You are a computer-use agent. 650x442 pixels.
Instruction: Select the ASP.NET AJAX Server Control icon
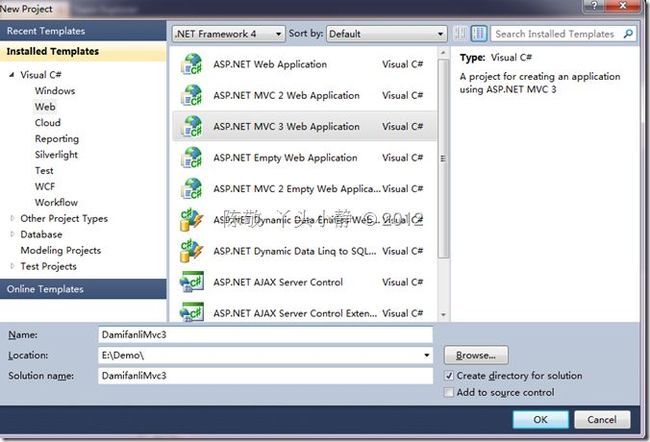tap(192, 282)
